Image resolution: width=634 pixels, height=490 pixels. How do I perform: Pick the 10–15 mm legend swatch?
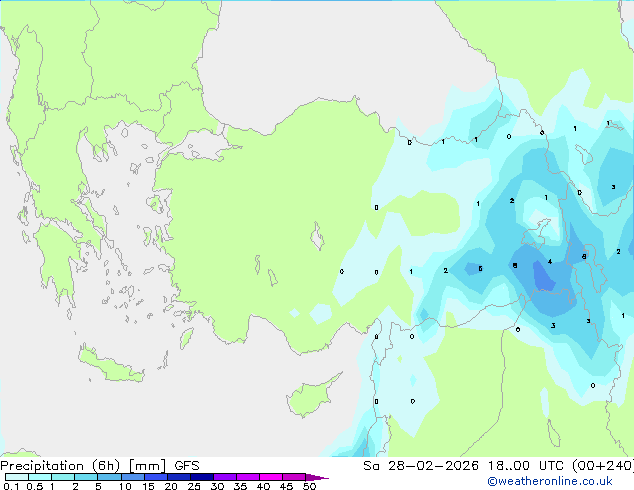(133, 477)
